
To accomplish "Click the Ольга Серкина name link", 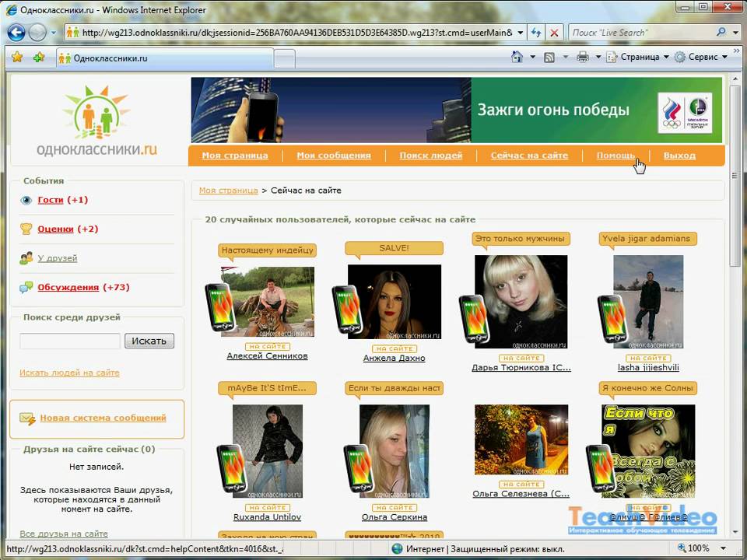I will [395, 517].
